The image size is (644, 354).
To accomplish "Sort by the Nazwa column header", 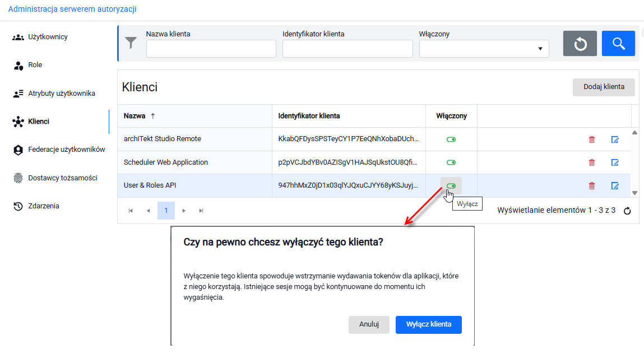I will coord(135,116).
